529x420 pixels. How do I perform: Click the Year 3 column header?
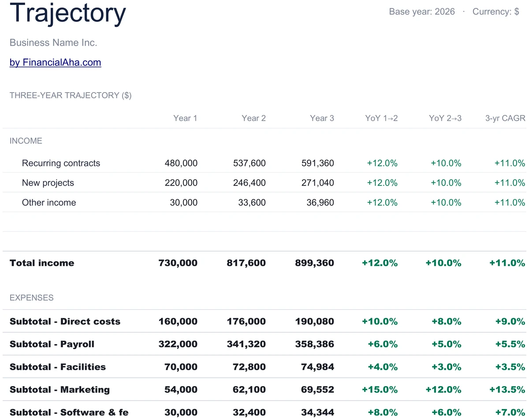coord(322,118)
